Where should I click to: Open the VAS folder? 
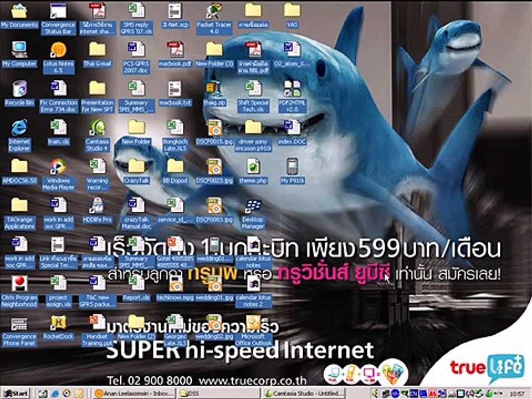tap(292, 16)
